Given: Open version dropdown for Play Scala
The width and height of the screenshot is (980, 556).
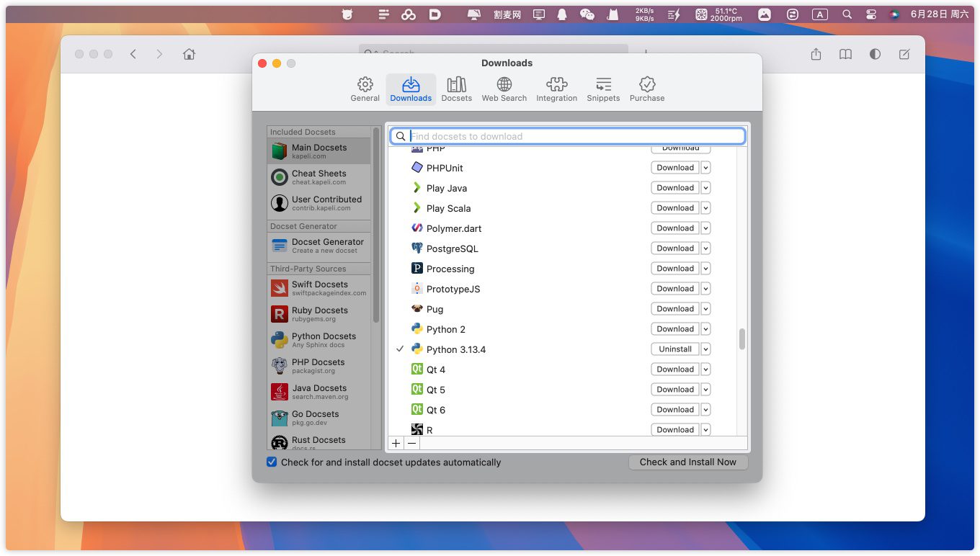Looking at the screenshot, I should [x=705, y=207].
